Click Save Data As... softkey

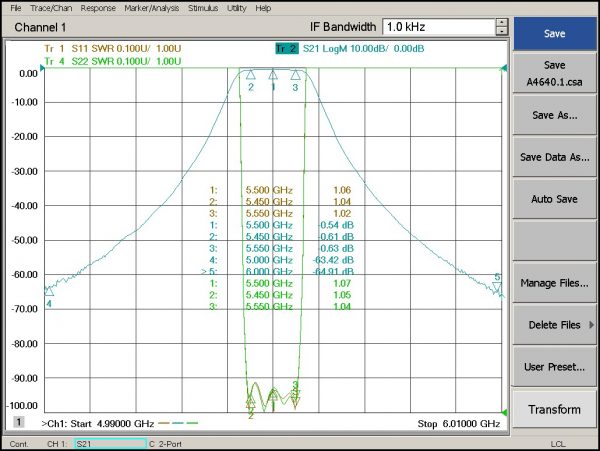point(554,157)
